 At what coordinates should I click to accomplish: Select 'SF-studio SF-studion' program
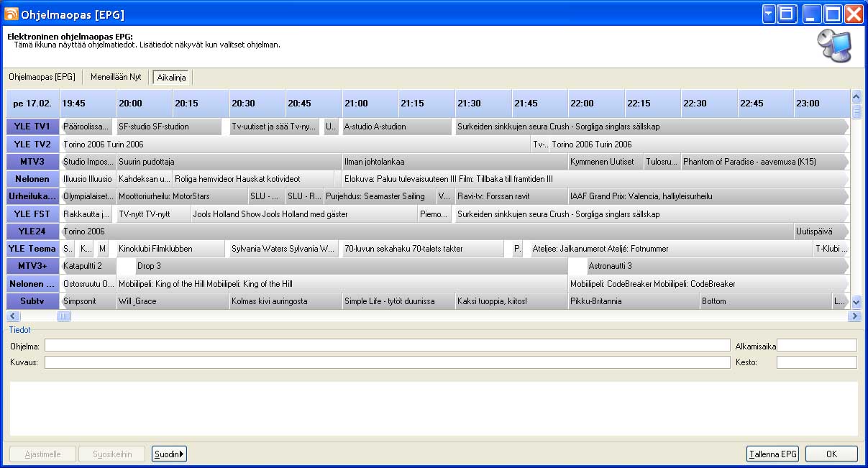[169, 127]
